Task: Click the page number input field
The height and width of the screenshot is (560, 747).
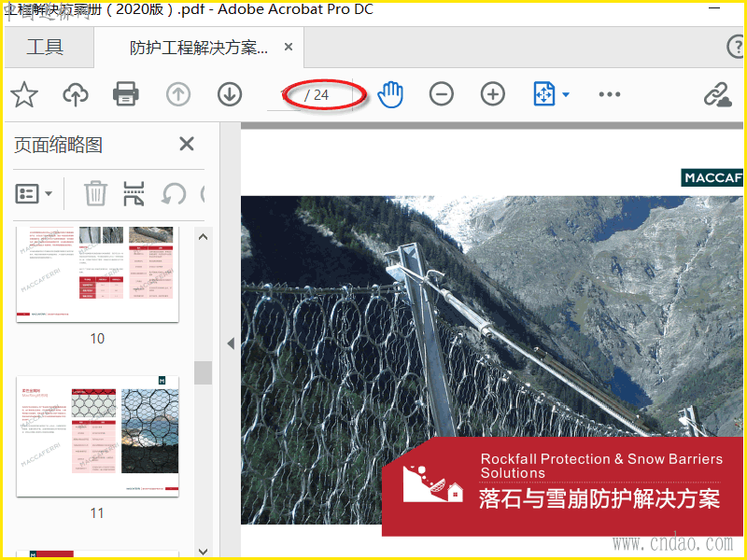Action: (284, 95)
